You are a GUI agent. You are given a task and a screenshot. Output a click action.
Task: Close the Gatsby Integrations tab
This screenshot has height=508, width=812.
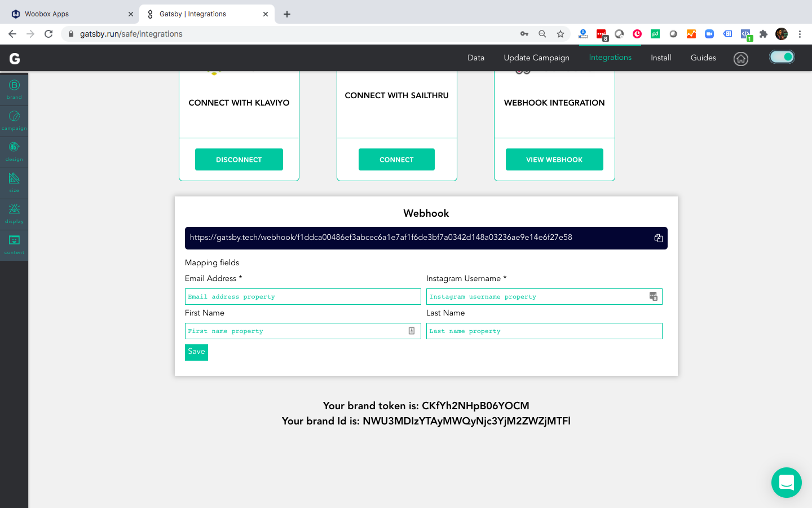(266, 14)
